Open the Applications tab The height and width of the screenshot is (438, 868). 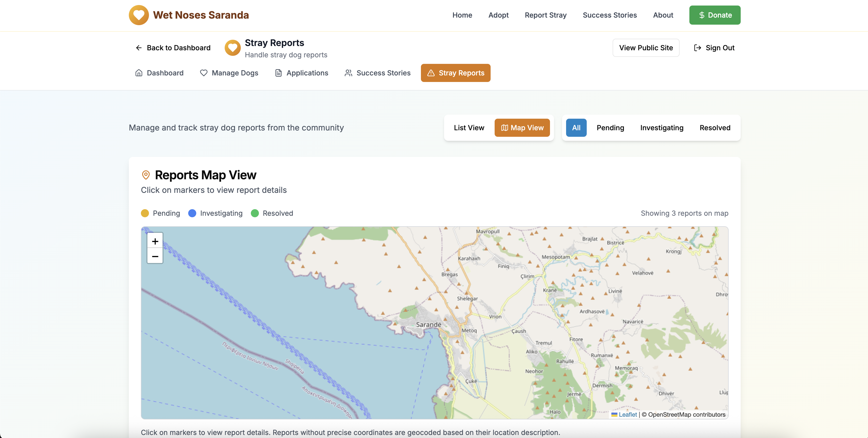[x=302, y=73]
